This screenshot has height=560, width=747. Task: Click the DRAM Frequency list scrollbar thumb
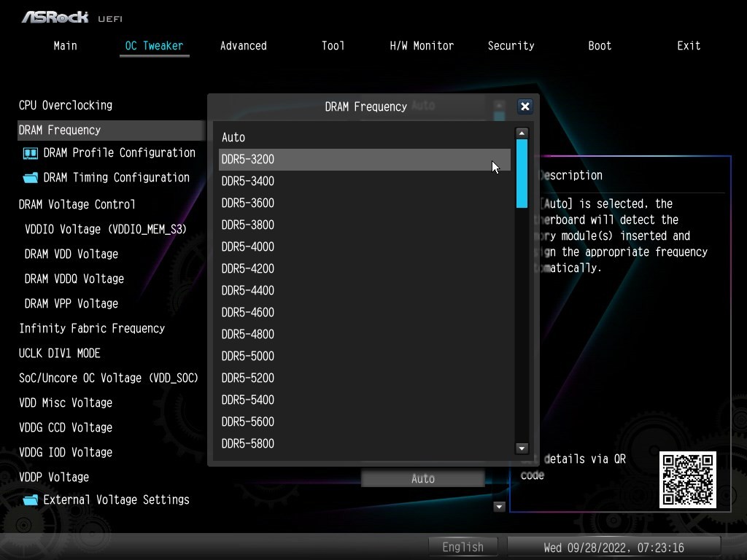click(522, 174)
